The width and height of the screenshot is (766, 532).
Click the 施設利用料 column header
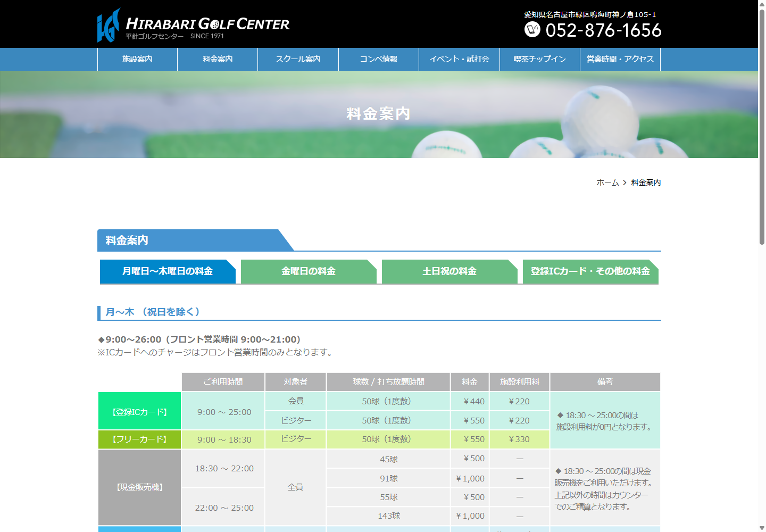[x=520, y=382]
